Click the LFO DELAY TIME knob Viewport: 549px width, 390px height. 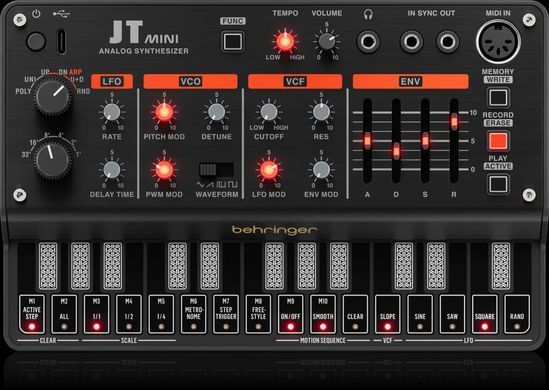pos(112,170)
